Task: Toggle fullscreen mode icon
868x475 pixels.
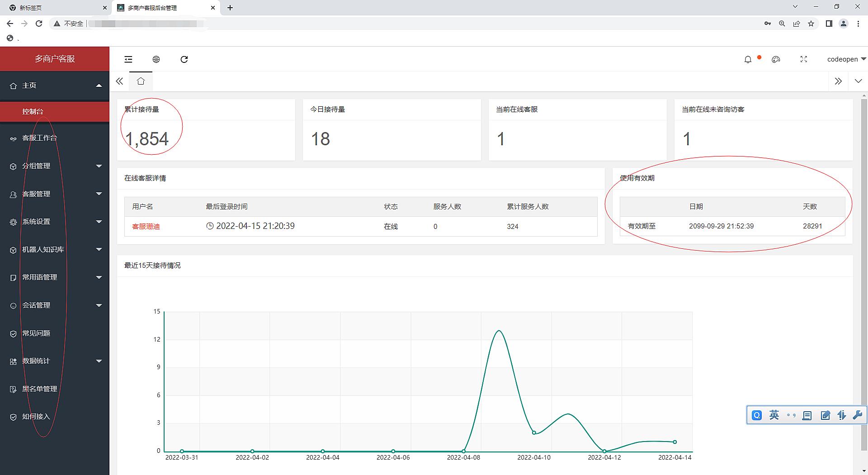Action: (803, 59)
